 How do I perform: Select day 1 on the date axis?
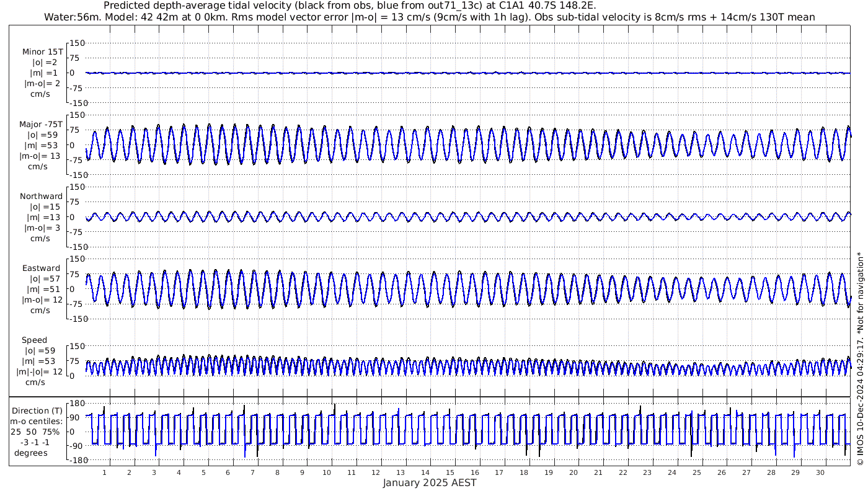(x=105, y=472)
